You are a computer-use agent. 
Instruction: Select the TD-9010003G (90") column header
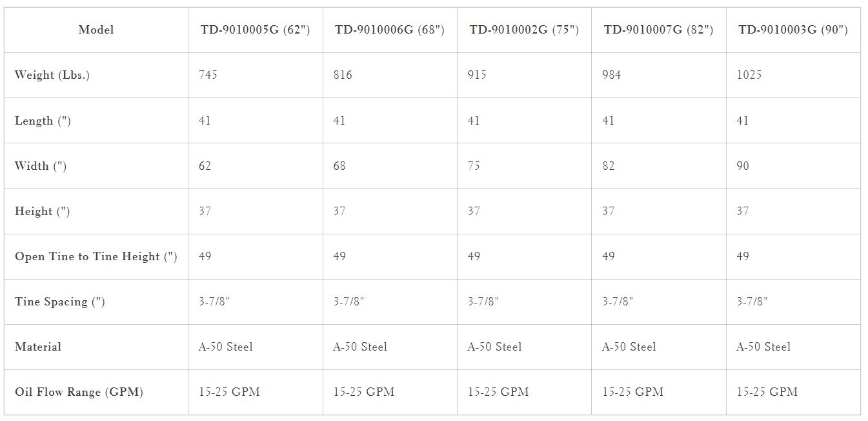point(793,30)
